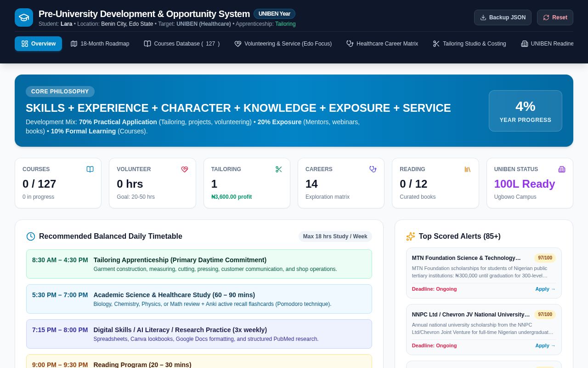
Task: Open the 18-Month Roadmap tab
Action: tap(100, 44)
